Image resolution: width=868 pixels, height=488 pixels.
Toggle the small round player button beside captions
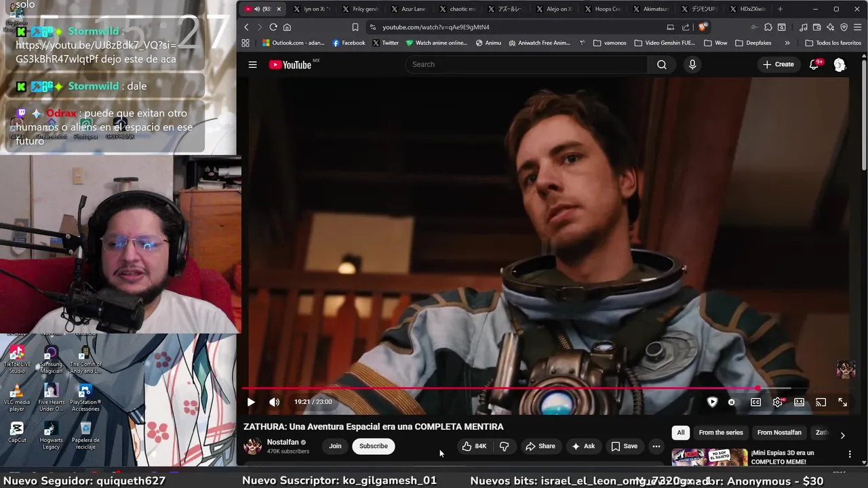(731, 402)
